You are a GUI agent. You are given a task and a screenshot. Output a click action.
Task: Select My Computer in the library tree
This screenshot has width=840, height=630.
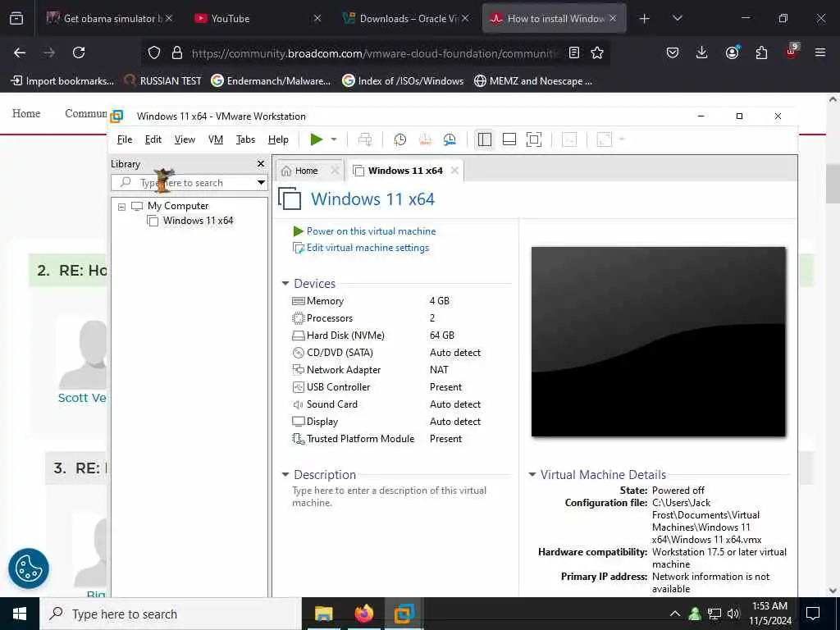coord(178,206)
